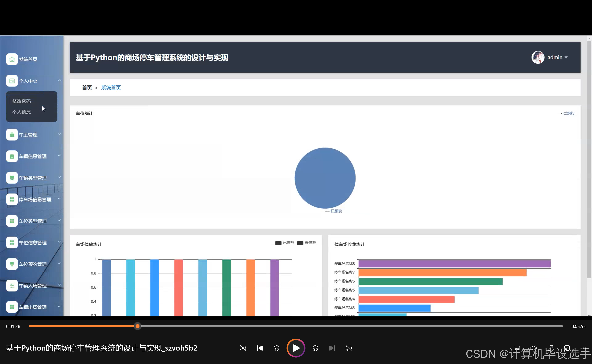
Task: Play the video
Action: pos(296,348)
